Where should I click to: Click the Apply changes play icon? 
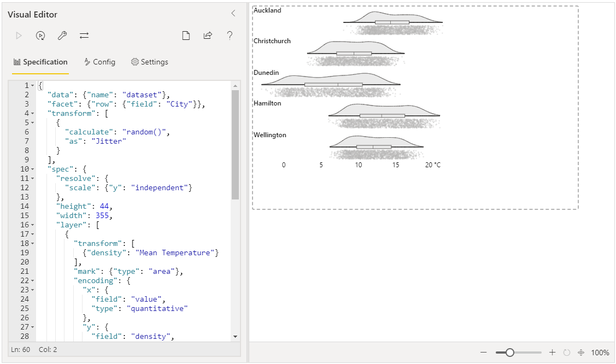click(19, 36)
